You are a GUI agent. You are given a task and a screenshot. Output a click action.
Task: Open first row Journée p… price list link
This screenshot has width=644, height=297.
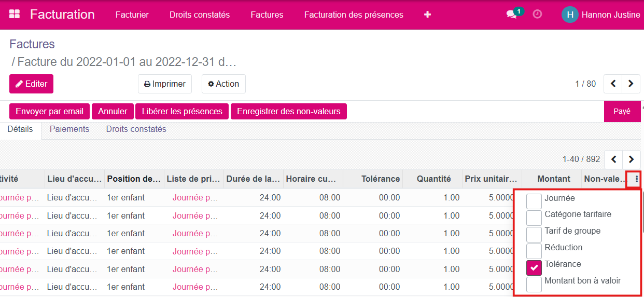[x=195, y=197]
